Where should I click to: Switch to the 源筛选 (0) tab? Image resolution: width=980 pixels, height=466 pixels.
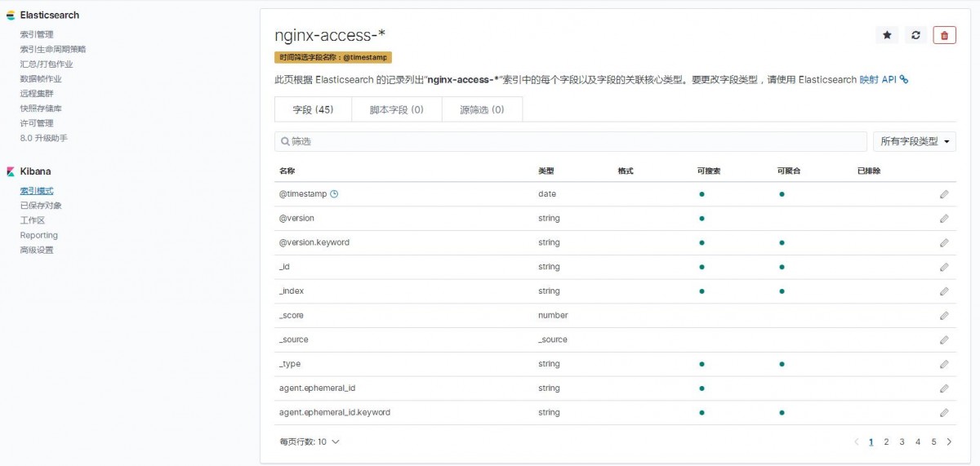pos(482,109)
